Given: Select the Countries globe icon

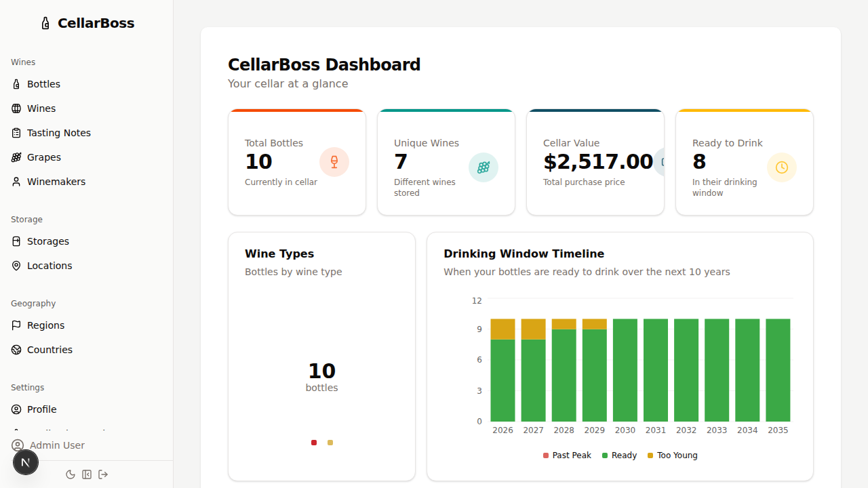Looking at the screenshot, I should (16, 349).
